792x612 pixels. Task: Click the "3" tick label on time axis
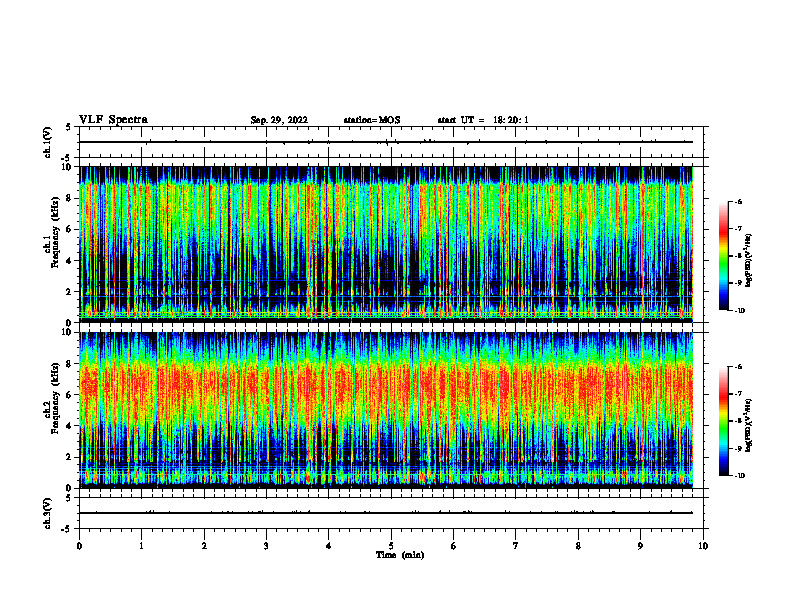pyautogui.click(x=266, y=546)
